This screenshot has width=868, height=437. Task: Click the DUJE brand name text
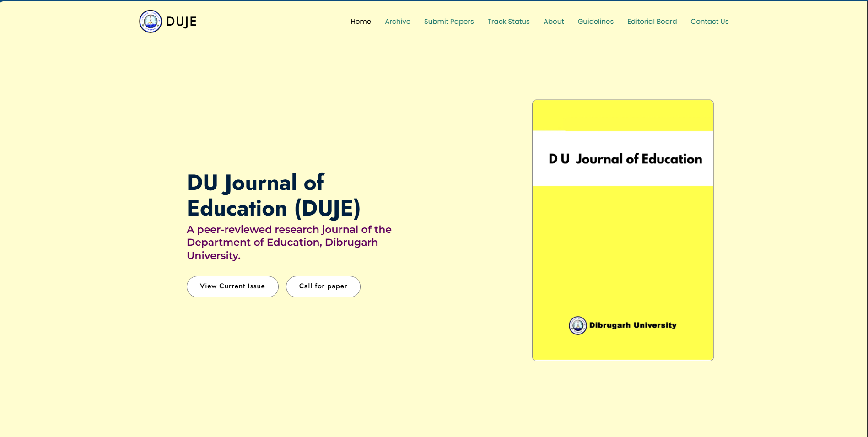point(181,22)
